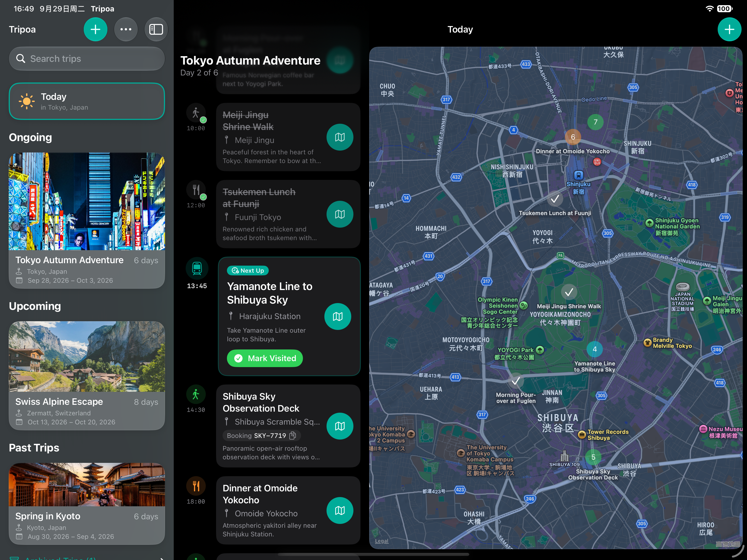The image size is (747, 560).
Task: Click the Yoyogi Park marker on the map
Action: [540, 350]
